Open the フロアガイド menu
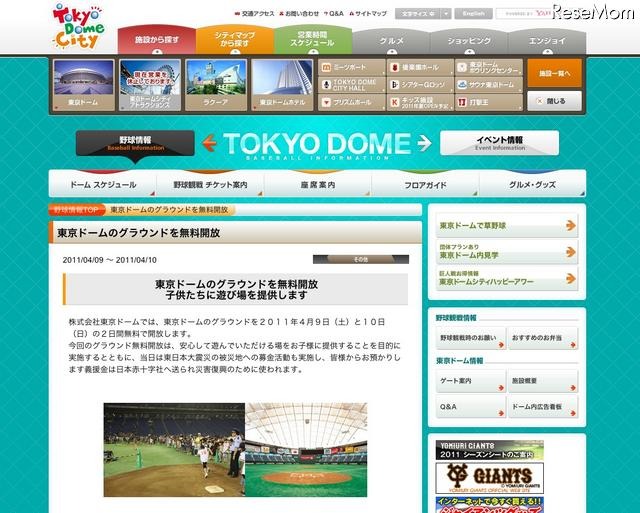 point(425,184)
